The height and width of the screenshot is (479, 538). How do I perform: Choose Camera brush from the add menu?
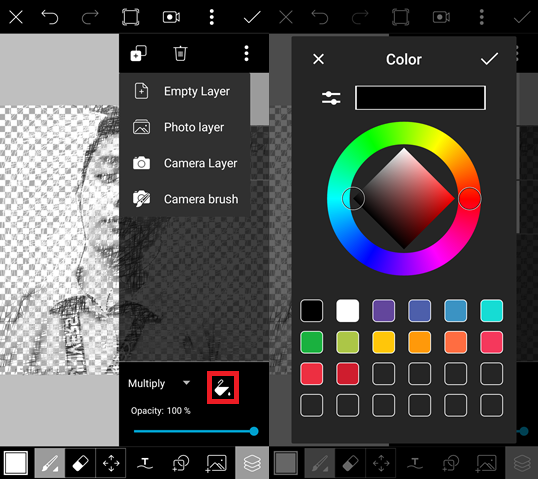185,199
